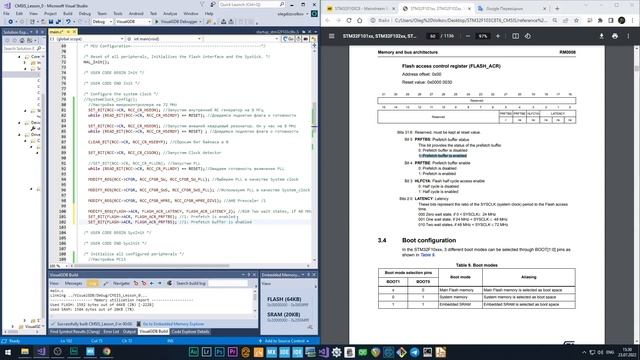The width and height of the screenshot is (640, 360).
Task: Expand the Add to Source Control menu
Action: pyautogui.click(x=284, y=341)
